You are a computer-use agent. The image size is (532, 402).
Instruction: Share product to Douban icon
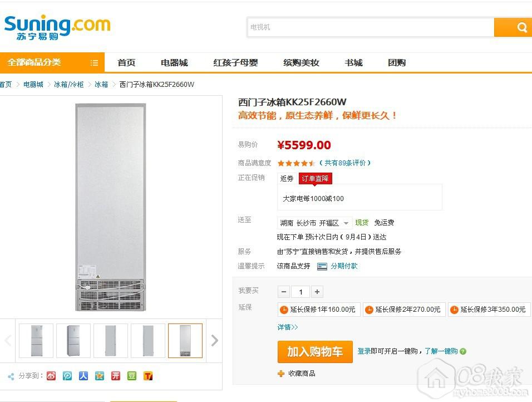pos(132,376)
